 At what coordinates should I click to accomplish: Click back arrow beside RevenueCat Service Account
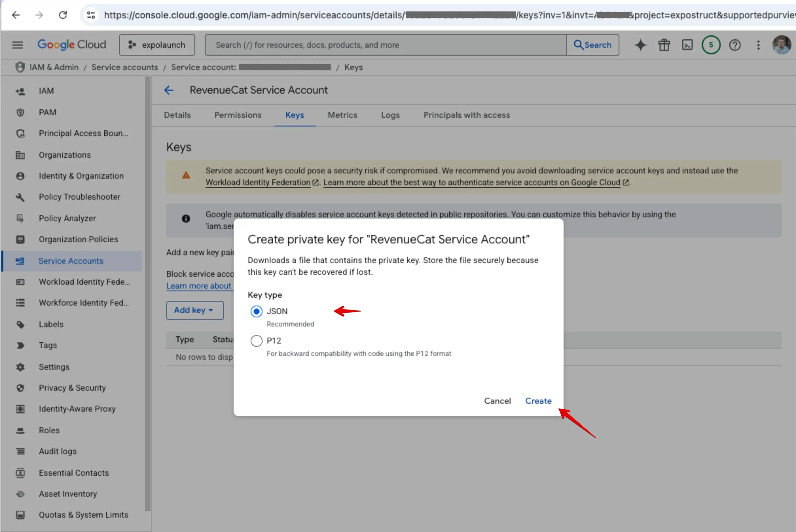pos(169,90)
